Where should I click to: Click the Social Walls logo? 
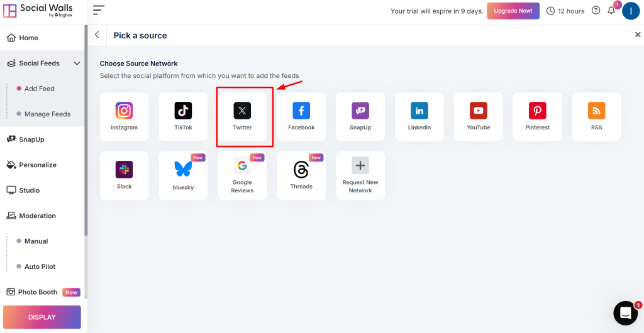(x=38, y=11)
